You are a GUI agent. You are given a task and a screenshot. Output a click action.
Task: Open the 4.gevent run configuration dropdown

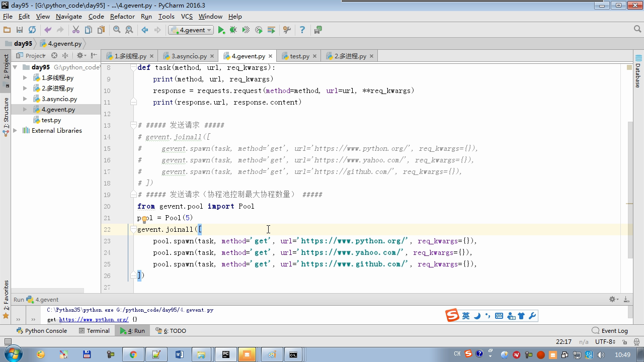pyautogui.click(x=191, y=30)
